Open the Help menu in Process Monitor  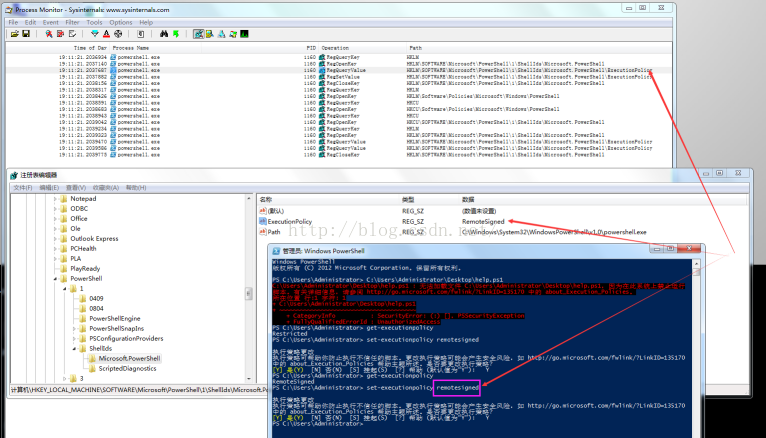[146, 22]
